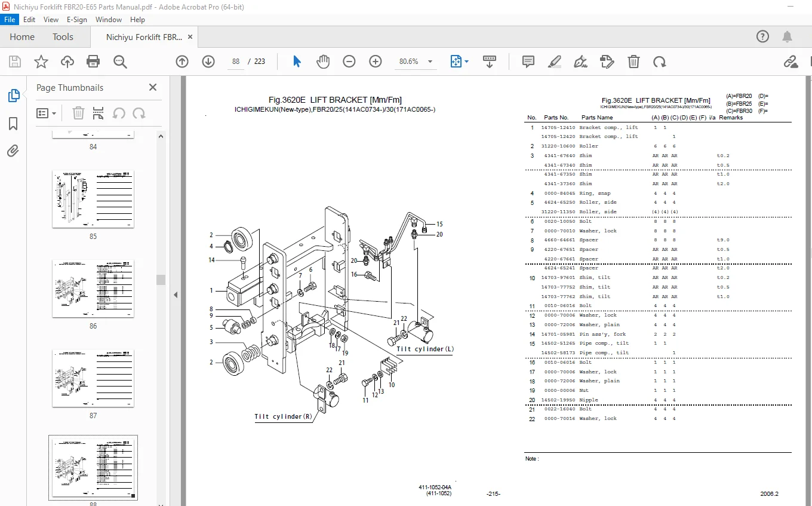The width and height of the screenshot is (812, 506).
Task: Activate the Hand pan tool
Action: [323, 62]
